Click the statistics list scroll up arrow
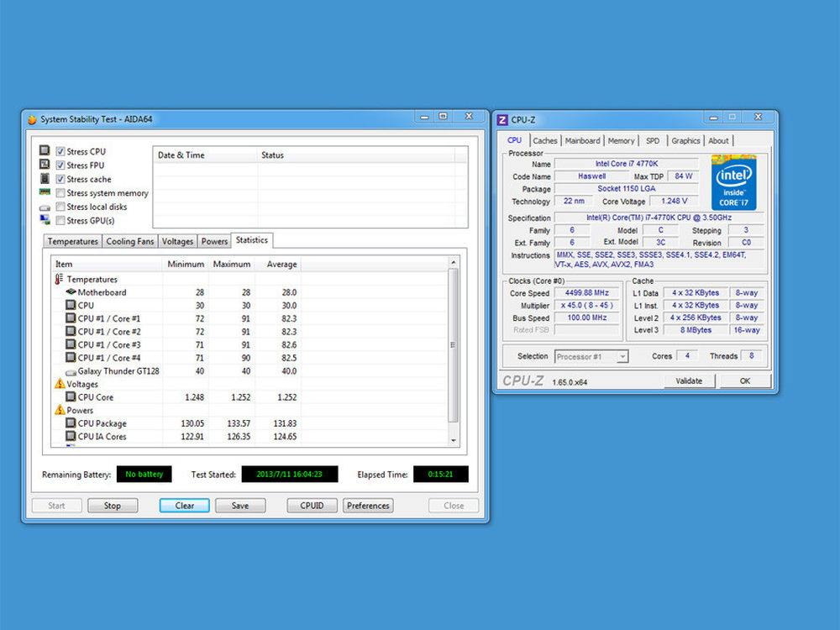 [454, 262]
